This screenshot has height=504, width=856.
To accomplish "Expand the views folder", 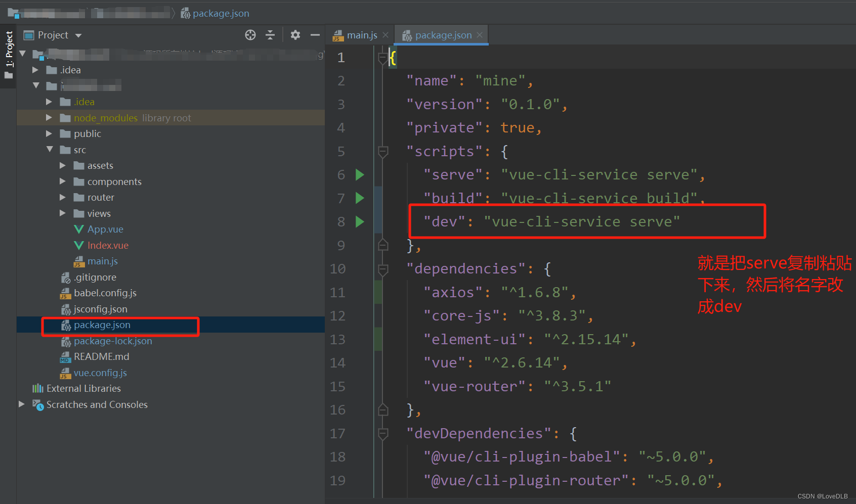I will [x=63, y=213].
